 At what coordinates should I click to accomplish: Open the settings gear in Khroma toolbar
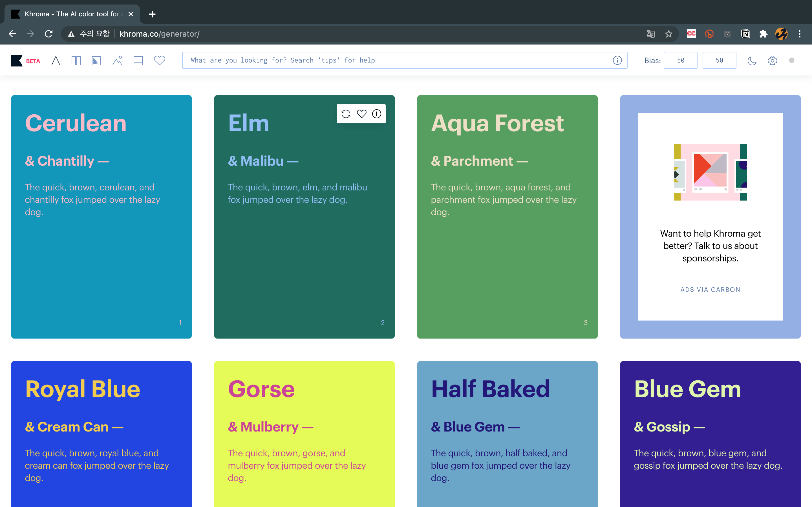(x=773, y=61)
